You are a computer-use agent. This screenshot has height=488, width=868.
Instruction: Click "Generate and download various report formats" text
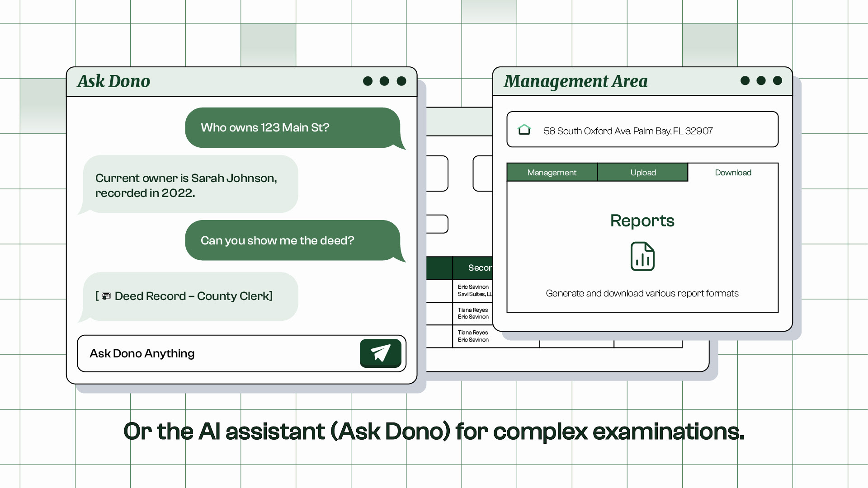pyautogui.click(x=642, y=293)
